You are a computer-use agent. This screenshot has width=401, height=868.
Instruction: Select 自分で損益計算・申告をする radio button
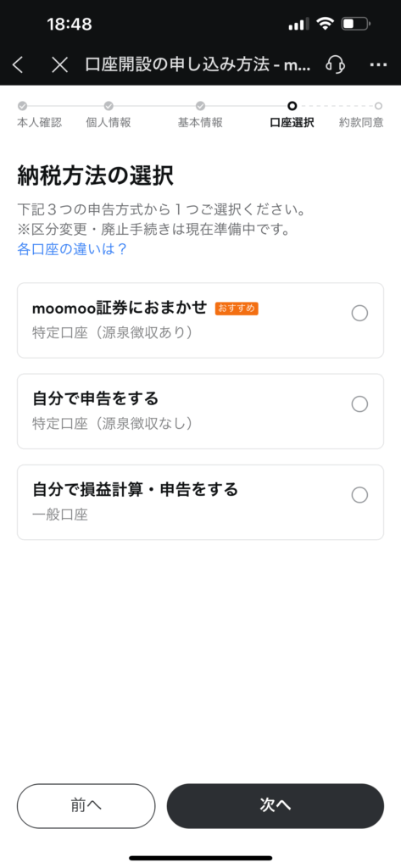(x=359, y=495)
